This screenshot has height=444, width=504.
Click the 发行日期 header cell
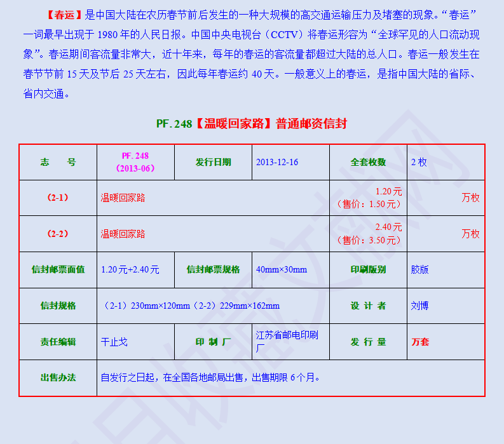click(x=213, y=162)
